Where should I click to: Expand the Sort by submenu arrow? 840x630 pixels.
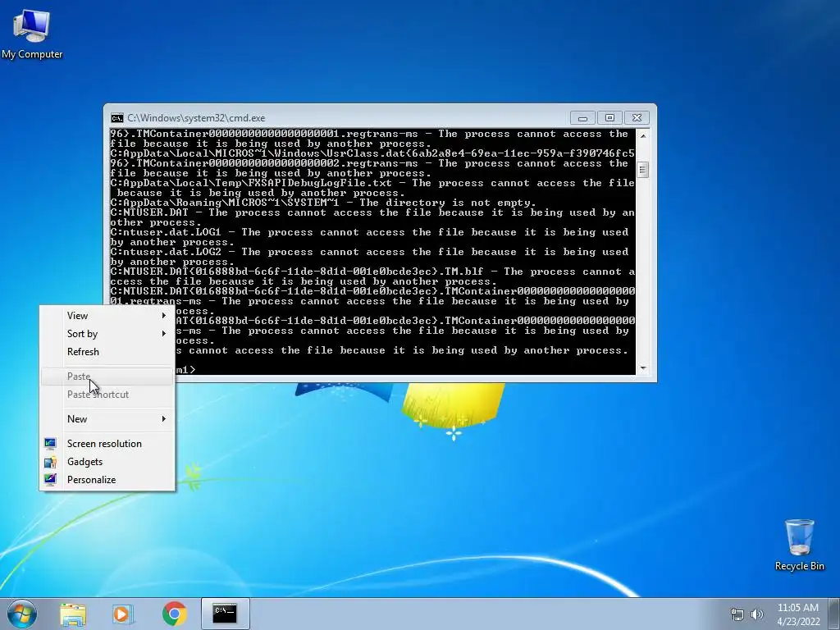pyautogui.click(x=164, y=334)
